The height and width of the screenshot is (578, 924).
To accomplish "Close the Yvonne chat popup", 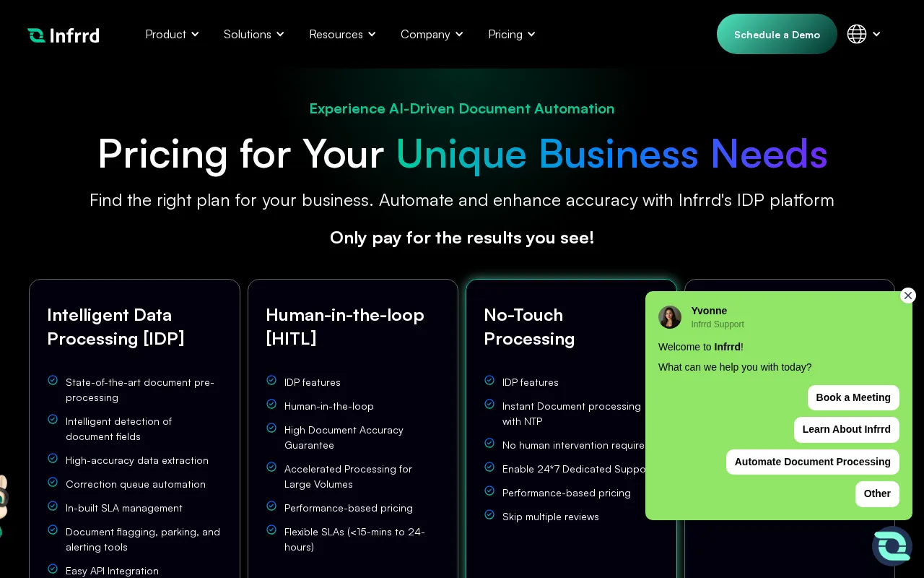I will coord(908,296).
